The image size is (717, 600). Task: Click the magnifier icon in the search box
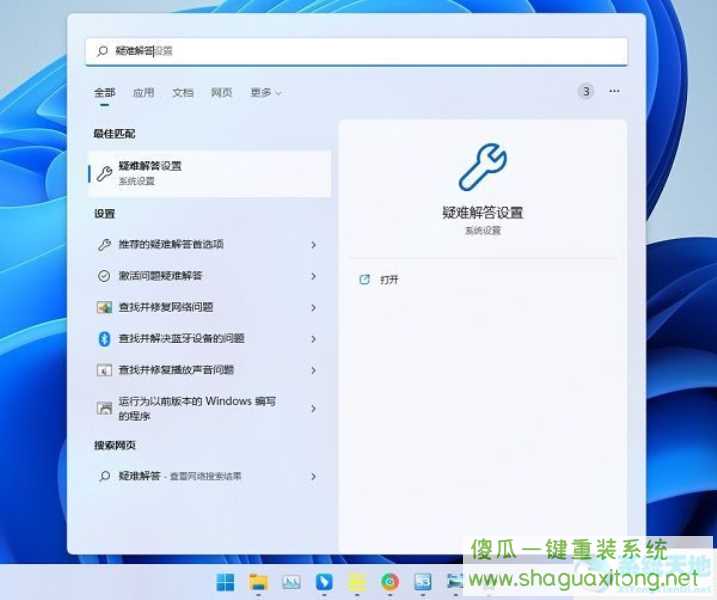pos(103,51)
